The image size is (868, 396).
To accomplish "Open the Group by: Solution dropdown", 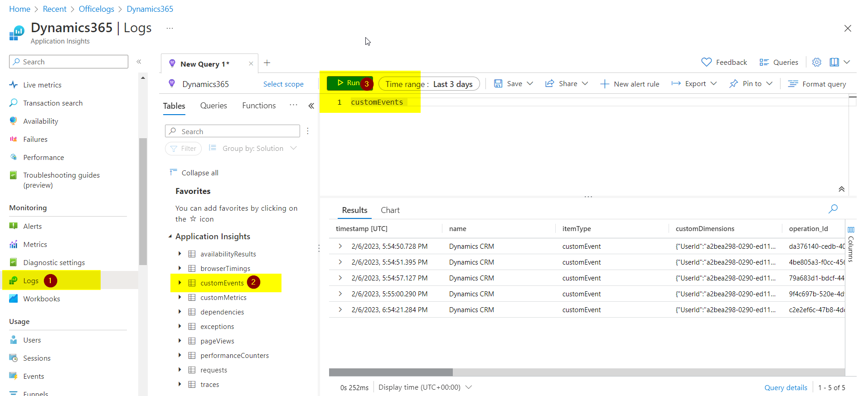I will point(252,149).
